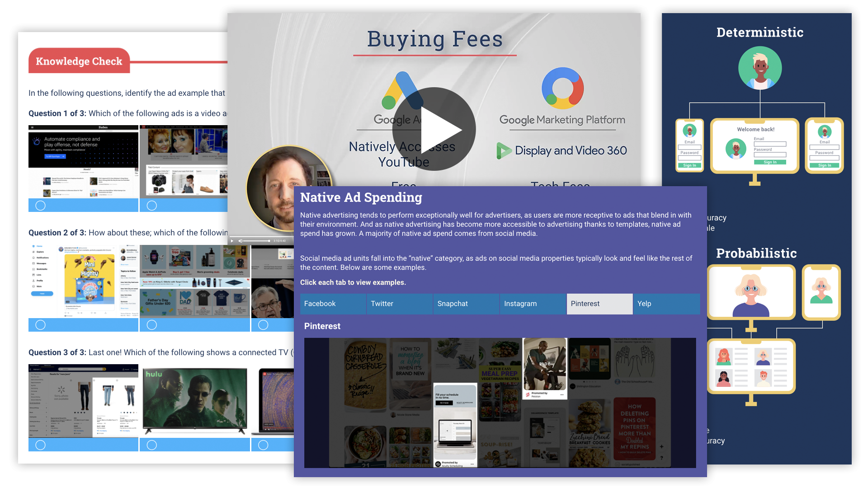Viewport: 868px width, 488px height.
Task: Click the red-haired woman profile picture
Action: tap(724, 357)
